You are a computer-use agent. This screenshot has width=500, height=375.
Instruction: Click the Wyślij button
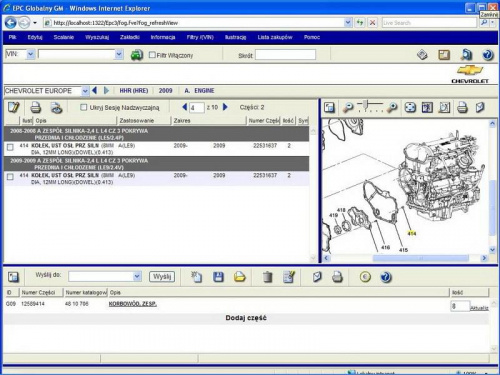click(x=162, y=276)
